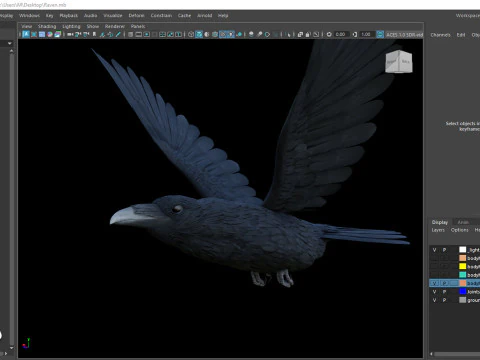Toggle V visibility of the joints layer

(434, 292)
